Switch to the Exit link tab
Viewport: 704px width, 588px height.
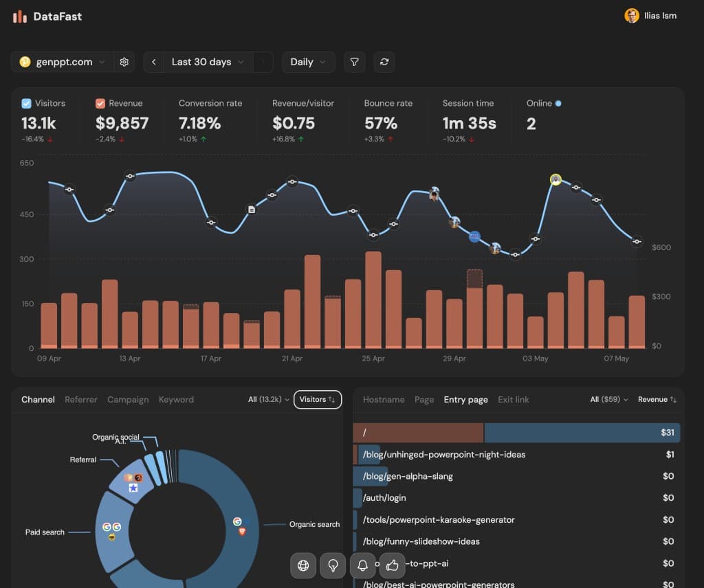(513, 400)
